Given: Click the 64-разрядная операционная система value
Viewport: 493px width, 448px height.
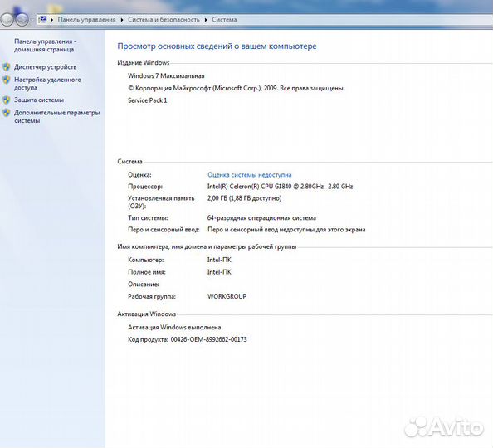Looking at the screenshot, I should coord(261,218).
